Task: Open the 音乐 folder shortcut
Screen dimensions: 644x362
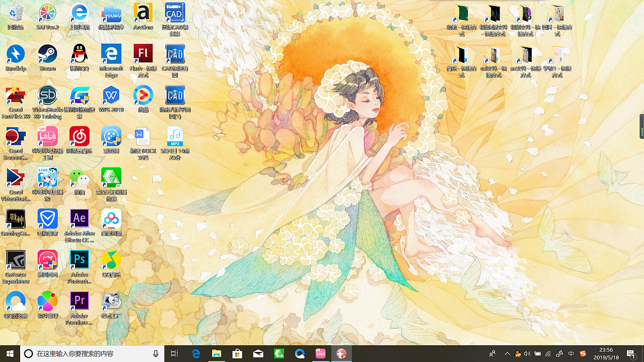Action: [x=461, y=61]
